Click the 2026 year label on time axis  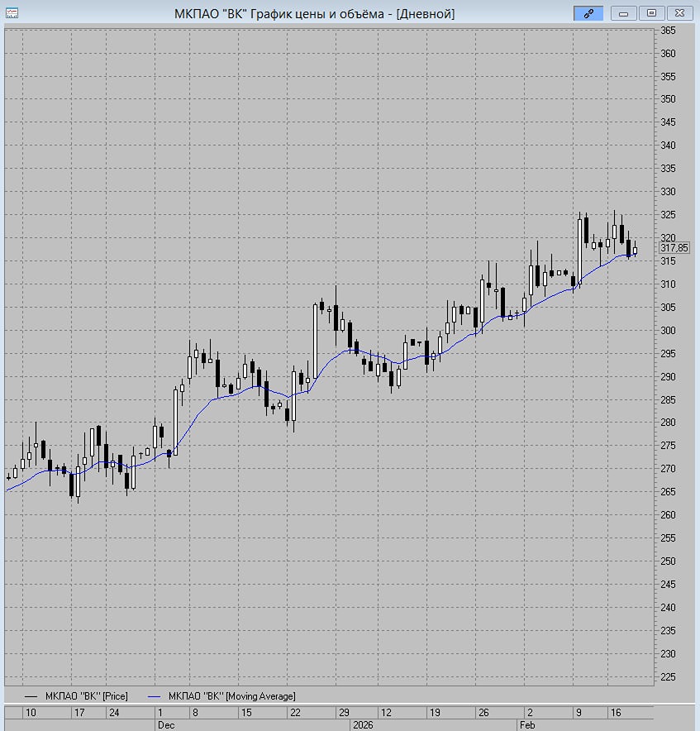coord(363,725)
